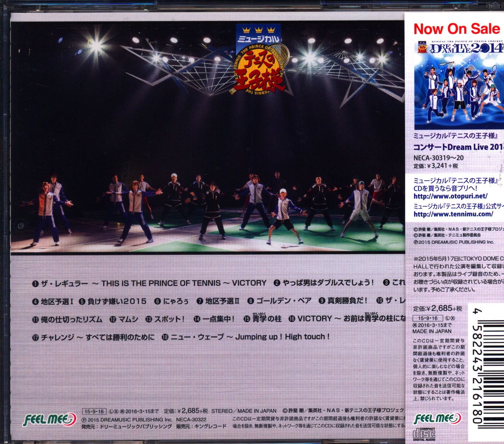Open the Dream Live 2014 cover thumbnail

tap(459, 85)
